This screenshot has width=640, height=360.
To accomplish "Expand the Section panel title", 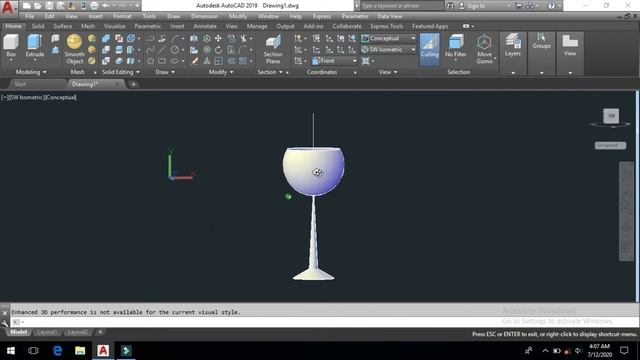I will pos(270,72).
